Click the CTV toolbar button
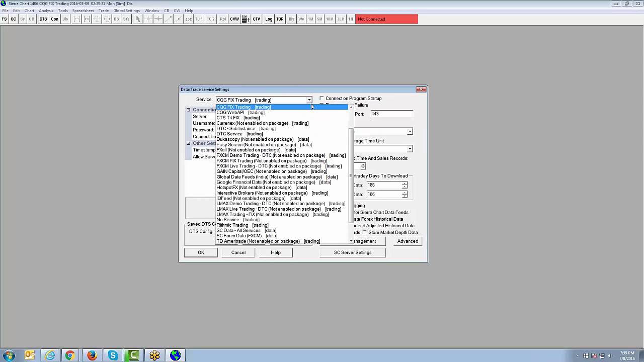 point(257,19)
